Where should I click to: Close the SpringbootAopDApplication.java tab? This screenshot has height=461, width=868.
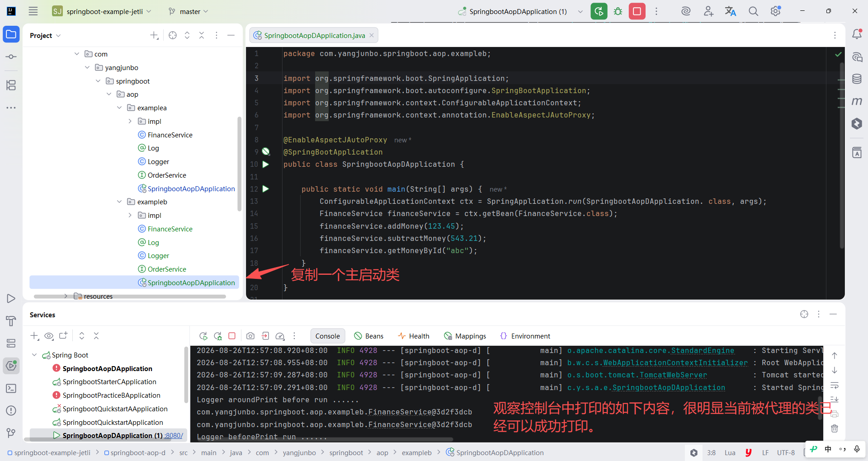tap(372, 35)
